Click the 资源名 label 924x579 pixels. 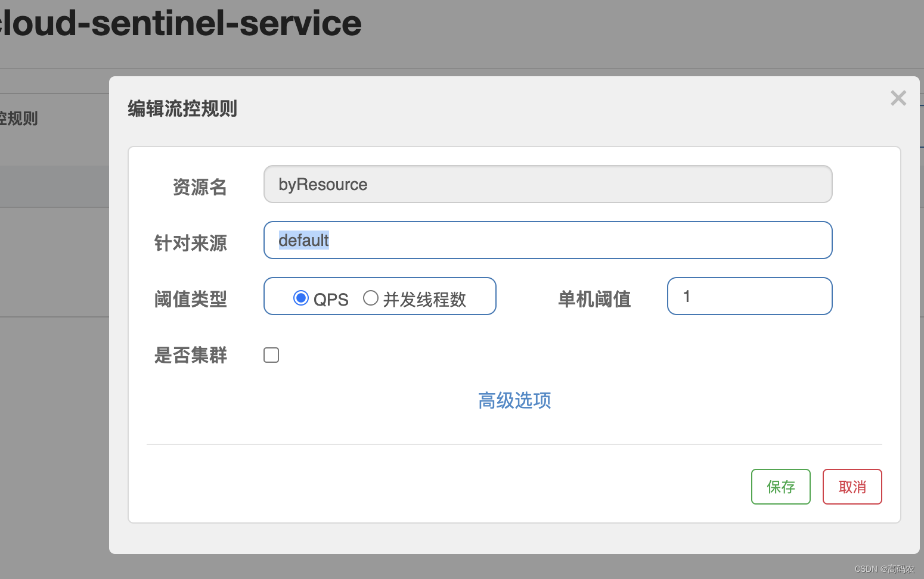(x=200, y=187)
